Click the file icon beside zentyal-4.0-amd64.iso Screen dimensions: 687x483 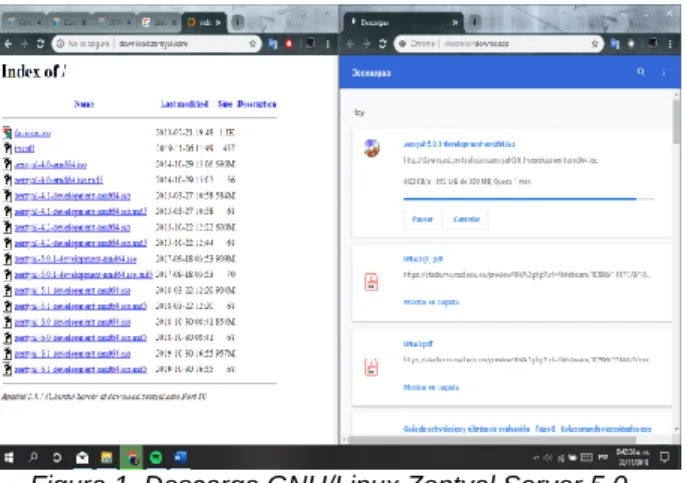7,164
